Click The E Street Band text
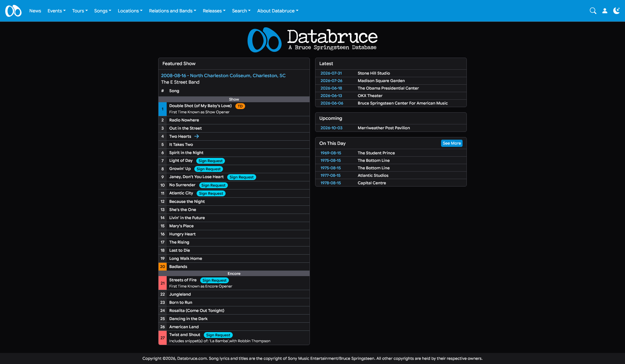This screenshot has width=625, height=364. pos(180,82)
